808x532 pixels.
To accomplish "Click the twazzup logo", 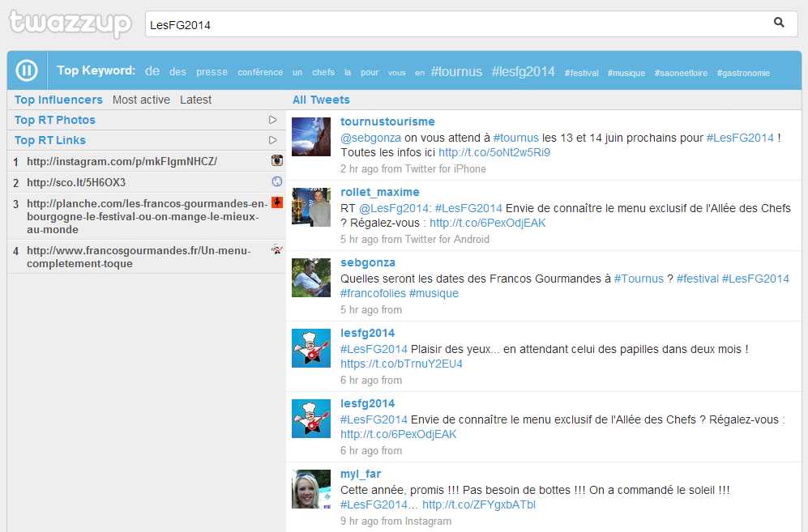I will click(x=70, y=23).
